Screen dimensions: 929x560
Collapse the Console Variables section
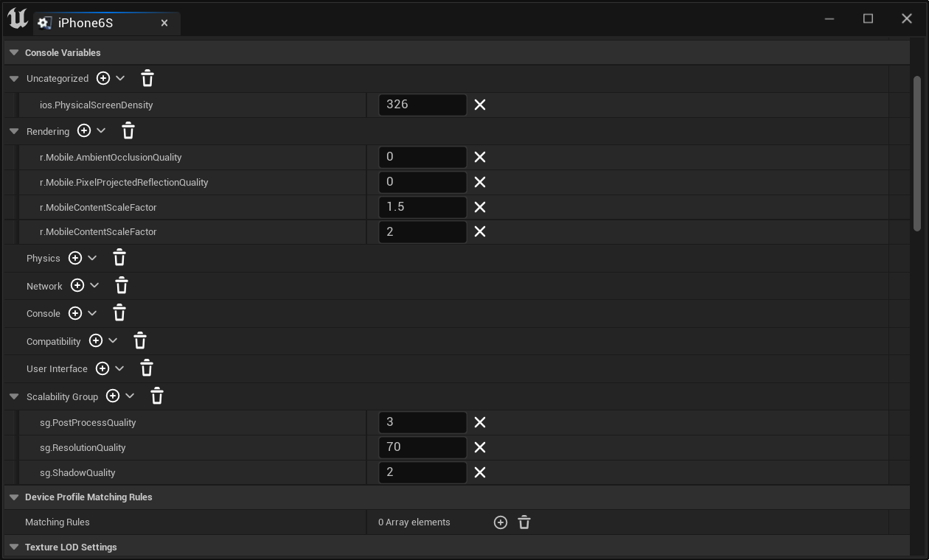pyautogui.click(x=14, y=53)
